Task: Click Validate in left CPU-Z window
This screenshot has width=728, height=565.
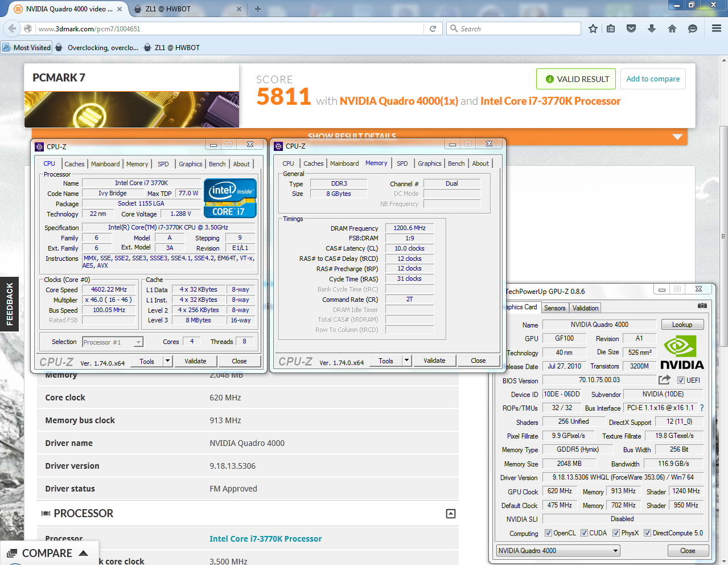Action: pyautogui.click(x=195, y=361)
